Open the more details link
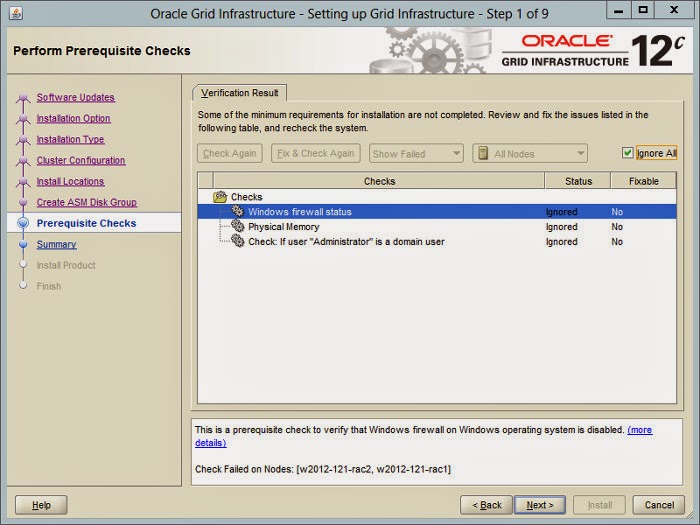This screenshot has width=700, height=525. [640, 429]
